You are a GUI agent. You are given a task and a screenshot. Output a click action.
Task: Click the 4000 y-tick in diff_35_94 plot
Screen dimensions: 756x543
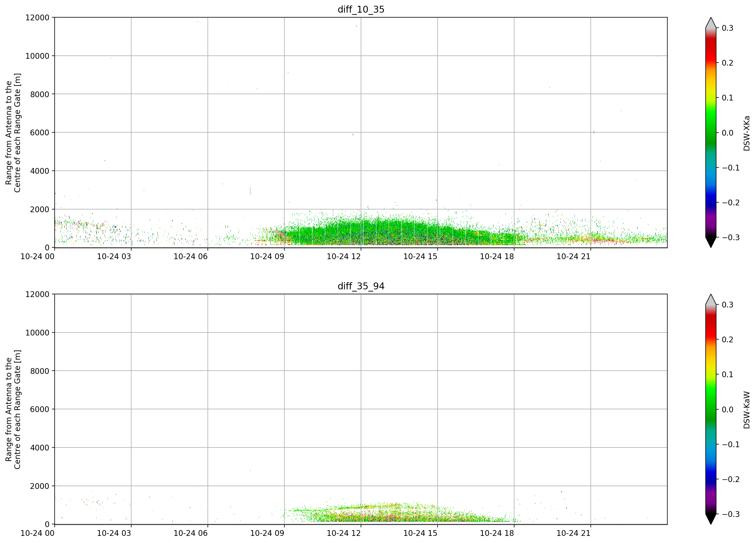tap(40, 448)
